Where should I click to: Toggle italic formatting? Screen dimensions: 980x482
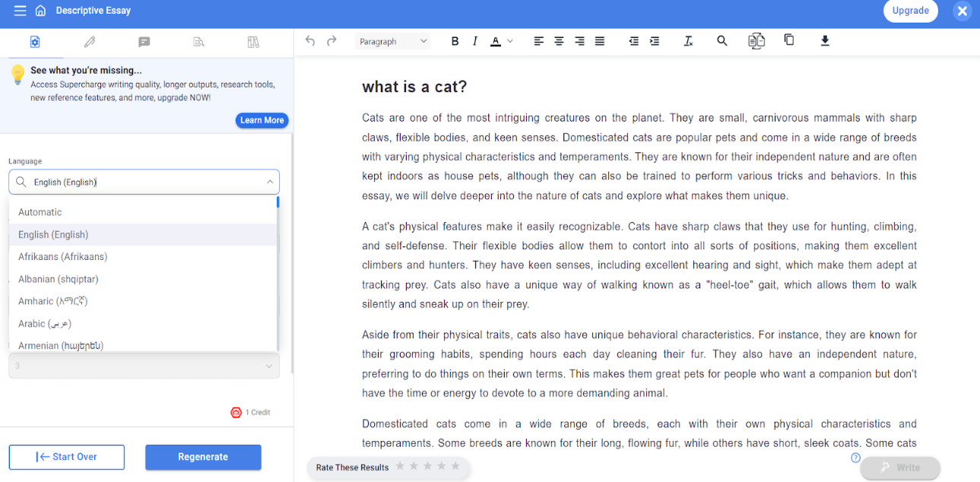(475, 41)
